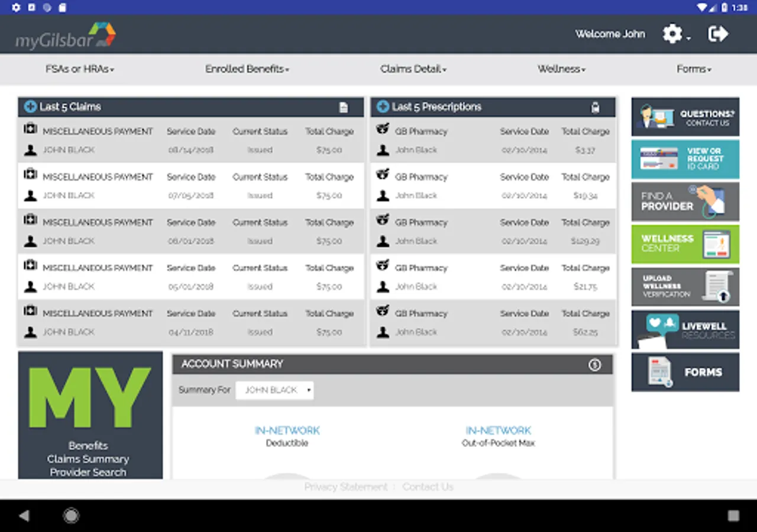
Task: Open Find a Provider tile
Action: [x=685, y=202]
